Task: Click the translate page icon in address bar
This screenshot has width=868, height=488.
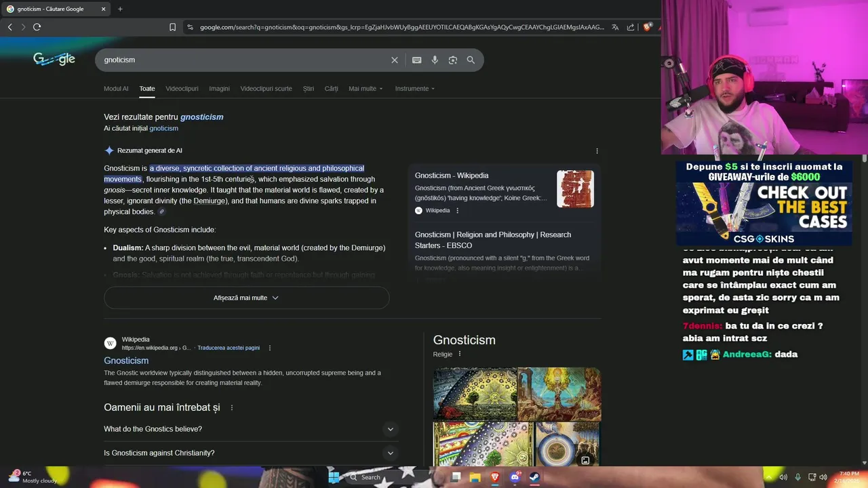Action: (615, 27)
